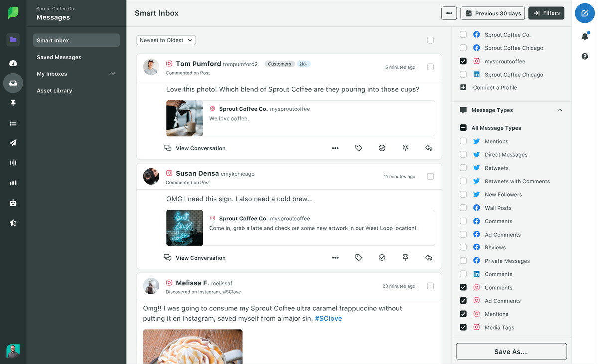Click Save As... button
The image size is (598, 364).
pos(511,351)
